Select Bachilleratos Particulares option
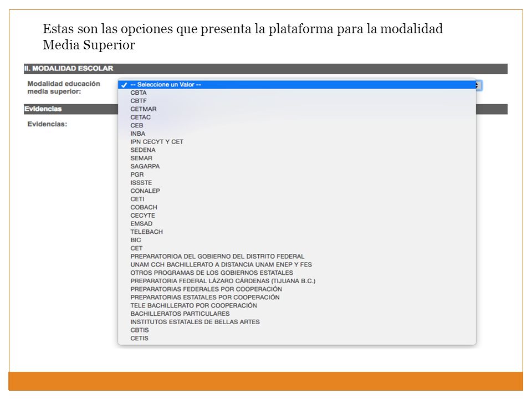This screenshot has width=532, height=399. (x=297, y=314)
